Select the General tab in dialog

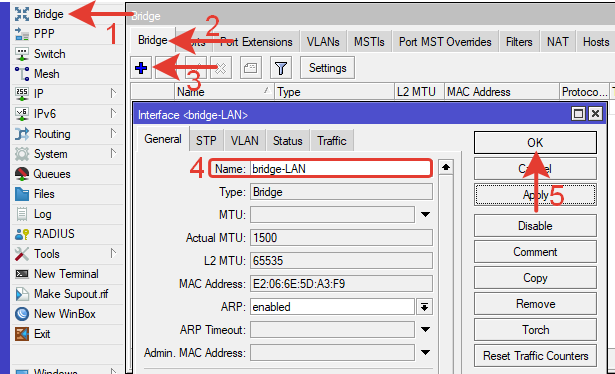point(163,139)
